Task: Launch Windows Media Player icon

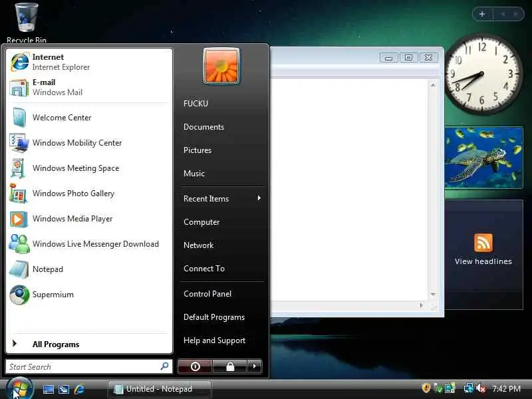Action: tap(19, 219)
